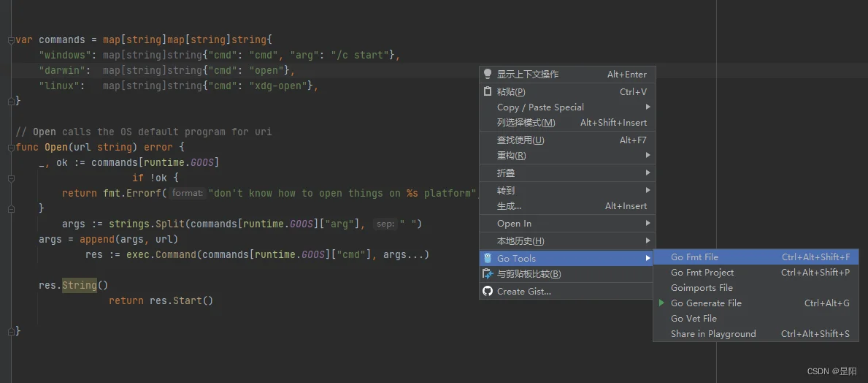868x383 pixels.
Task: Click the green run arrow for Go Generate File
Action: point(661,303)
